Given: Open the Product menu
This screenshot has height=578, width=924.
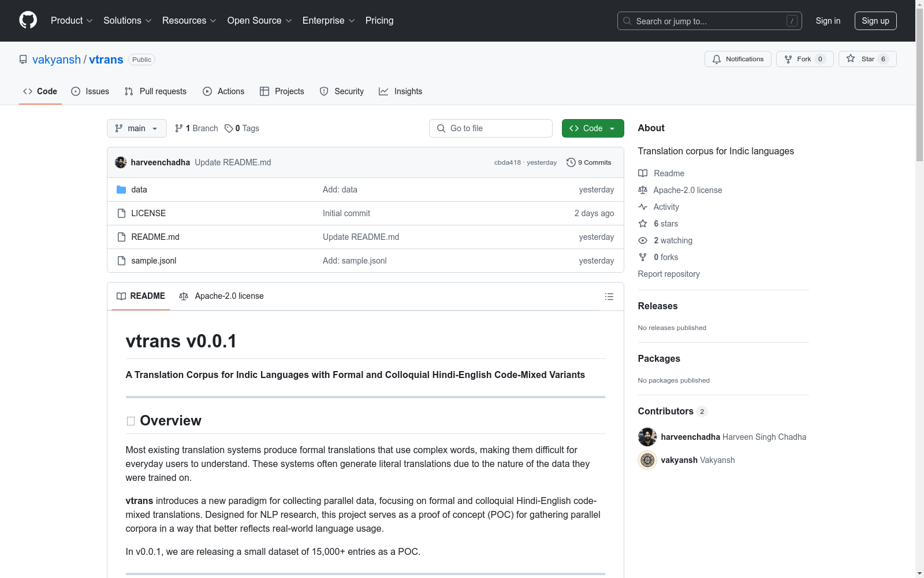Looking at the screenshot, I should coord(72,21).
